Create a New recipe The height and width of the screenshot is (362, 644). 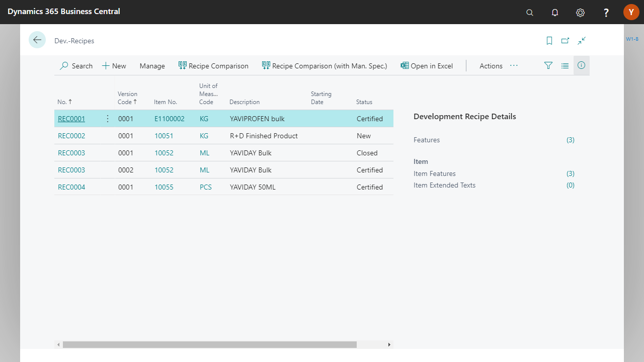point(114,66)
